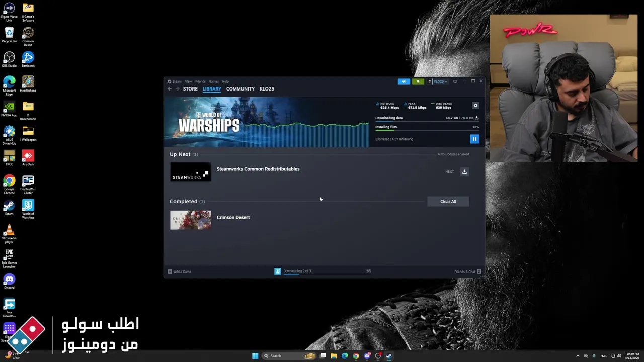Open DisplayWidget Center desktop icon
The width and height of the screenshot is (644, 362).
[x=28, y=185]
